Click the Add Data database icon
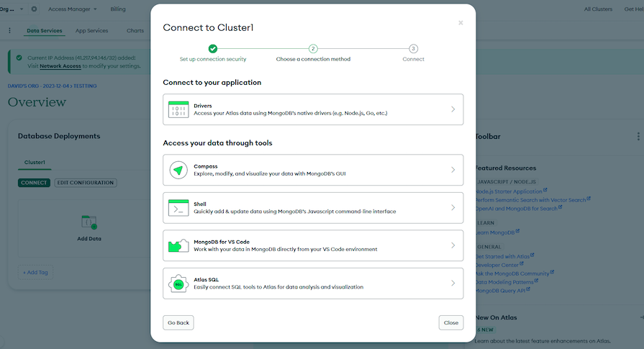This screenshot has height=349, width=644. click(x=89, y=222)
